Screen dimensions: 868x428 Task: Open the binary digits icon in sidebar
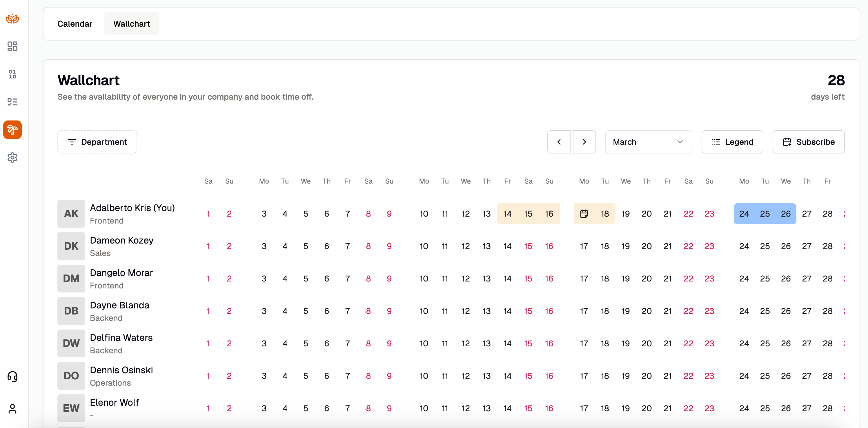12,74
